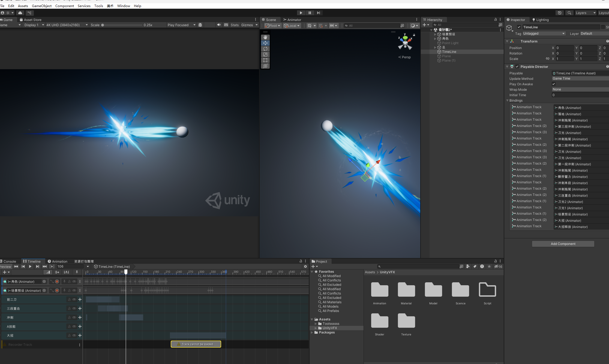This screenshot has height=364, width=609.
Task: Click the Timeline playhead marker
Action: pos(126,272)
